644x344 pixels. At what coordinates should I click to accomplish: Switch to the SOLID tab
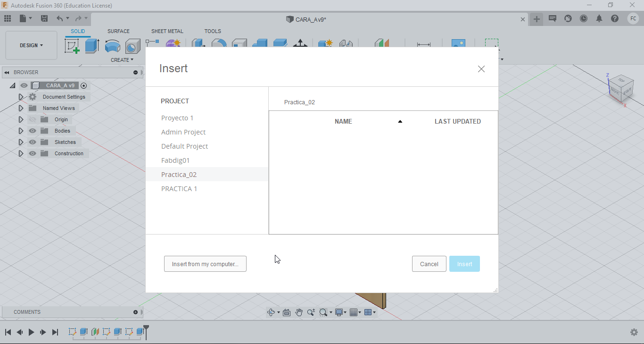point(78,31)
